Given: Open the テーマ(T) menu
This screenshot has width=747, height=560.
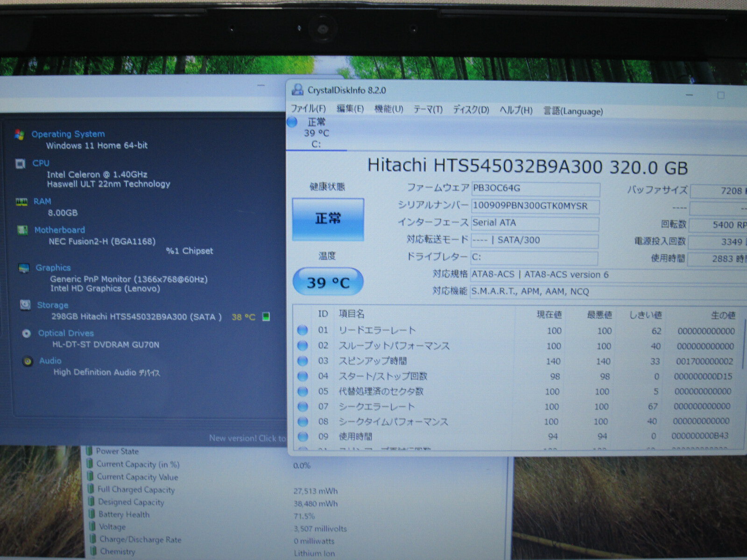Looking at the screenshot, I should click(x=428, y=110).
